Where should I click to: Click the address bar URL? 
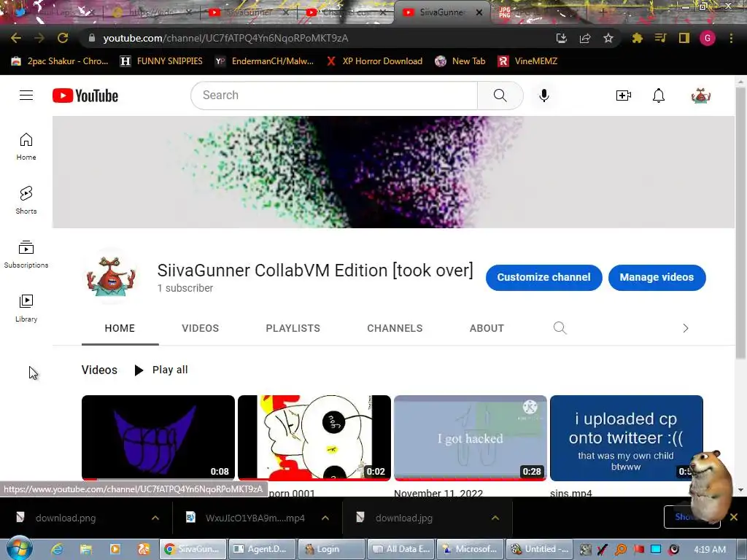(226, 38)
